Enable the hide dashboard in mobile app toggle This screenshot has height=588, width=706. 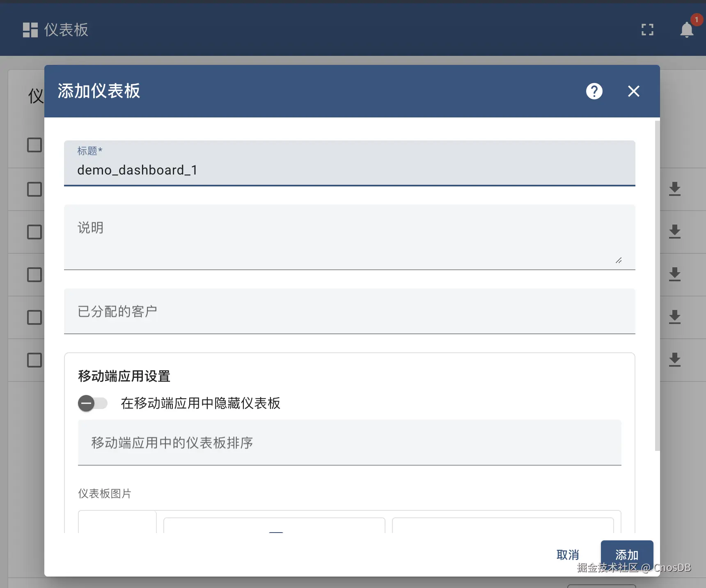(x=93, y=403)
